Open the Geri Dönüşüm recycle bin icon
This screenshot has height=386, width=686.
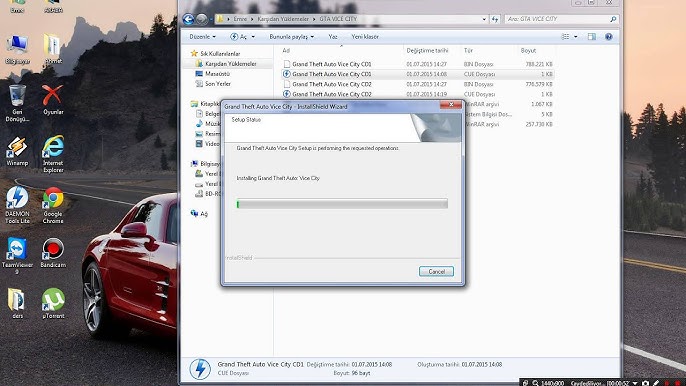coord(18,103)
